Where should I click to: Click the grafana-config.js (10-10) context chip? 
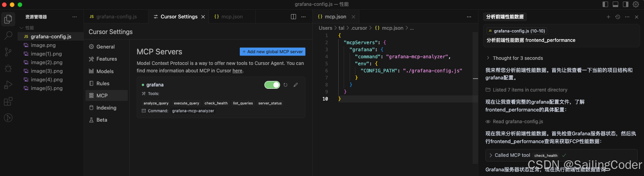tap(516, 31)
